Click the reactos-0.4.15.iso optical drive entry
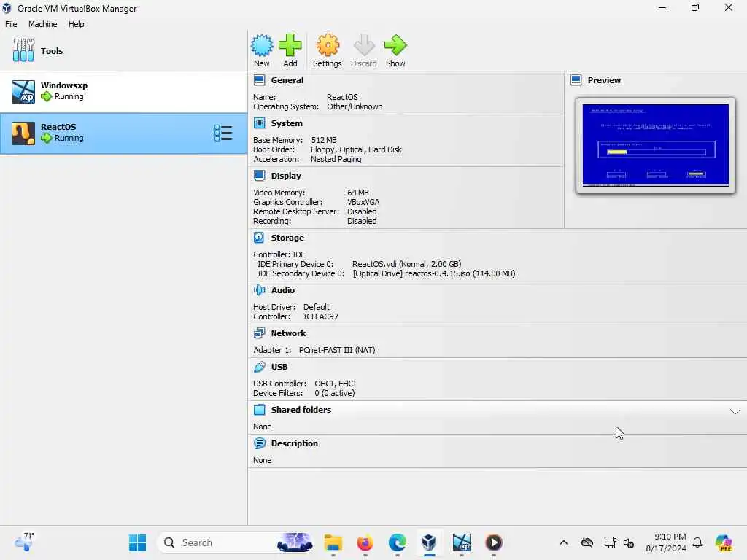 click(433, 273)
